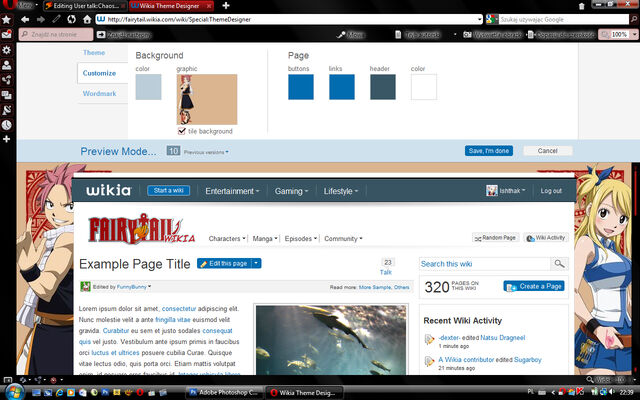Open the Community navigation menu
Image resolution: width=640 pixels, height=400 pixels.
[343, 239]
